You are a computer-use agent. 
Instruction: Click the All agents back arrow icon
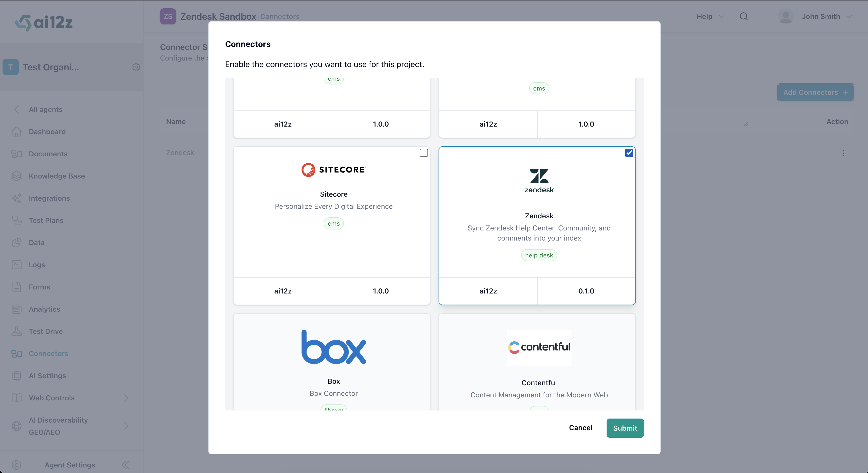(16, 109)
